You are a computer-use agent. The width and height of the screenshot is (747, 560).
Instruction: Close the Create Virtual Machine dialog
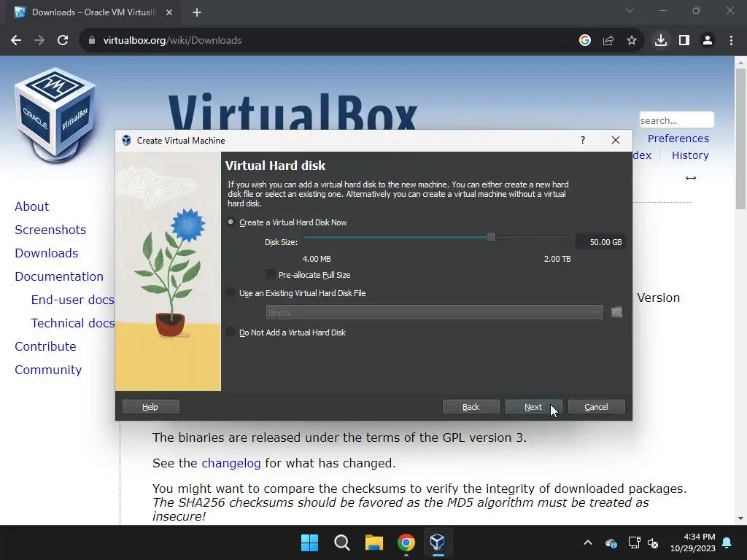pos(616,140)
